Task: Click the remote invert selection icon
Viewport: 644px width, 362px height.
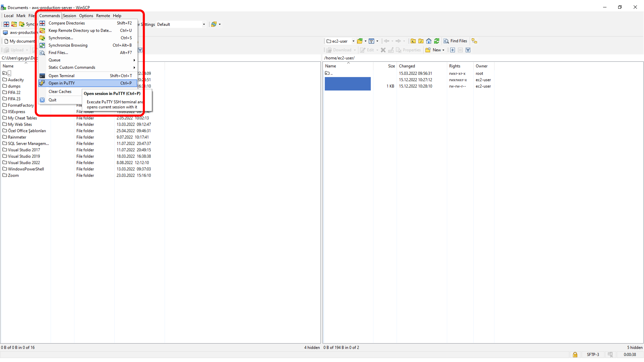Action: coord(468,50)
